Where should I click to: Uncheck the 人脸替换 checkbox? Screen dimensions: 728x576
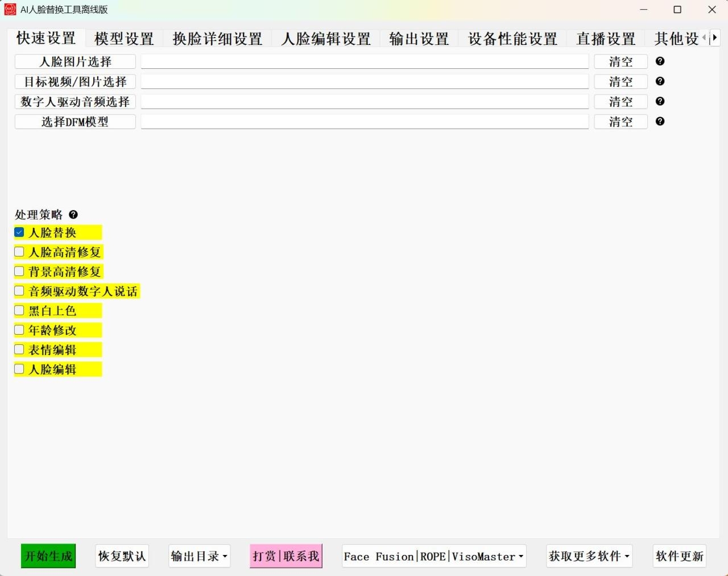(x=19, y=232)
